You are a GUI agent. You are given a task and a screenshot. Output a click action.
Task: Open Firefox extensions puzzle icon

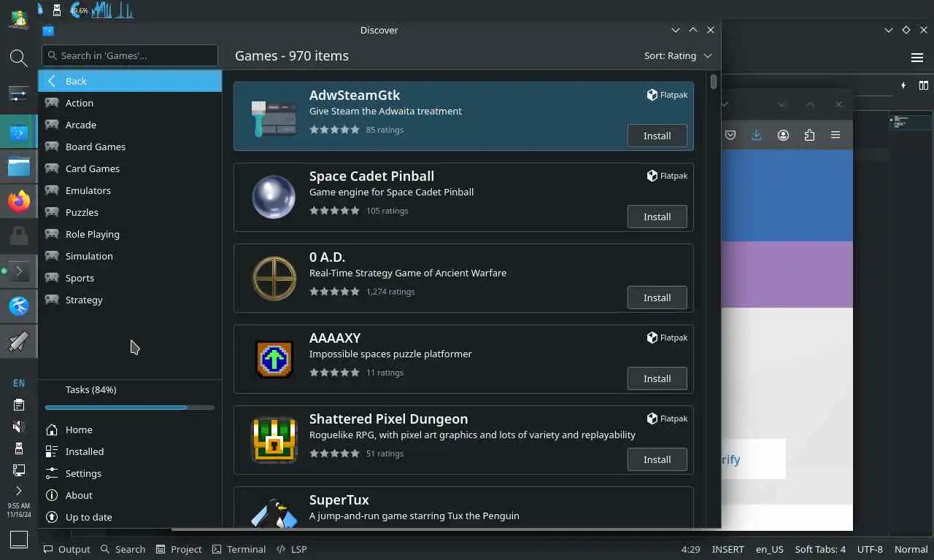click(809, 135)
